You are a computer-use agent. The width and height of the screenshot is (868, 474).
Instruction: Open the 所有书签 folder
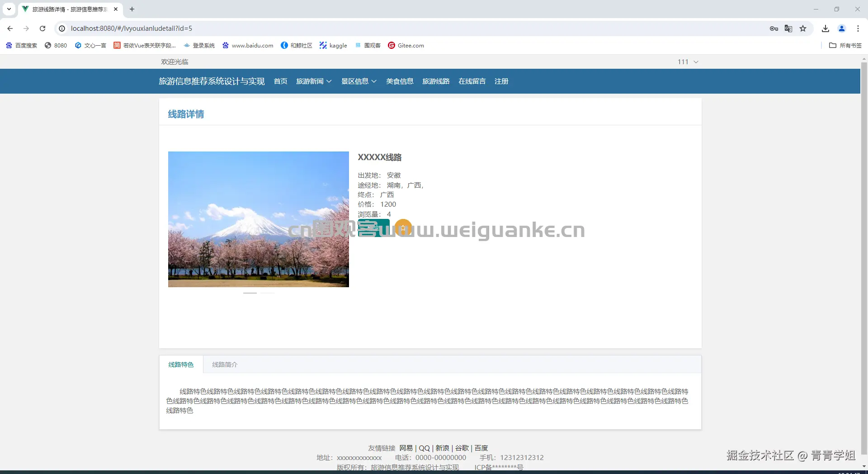[x=845, y=45]
